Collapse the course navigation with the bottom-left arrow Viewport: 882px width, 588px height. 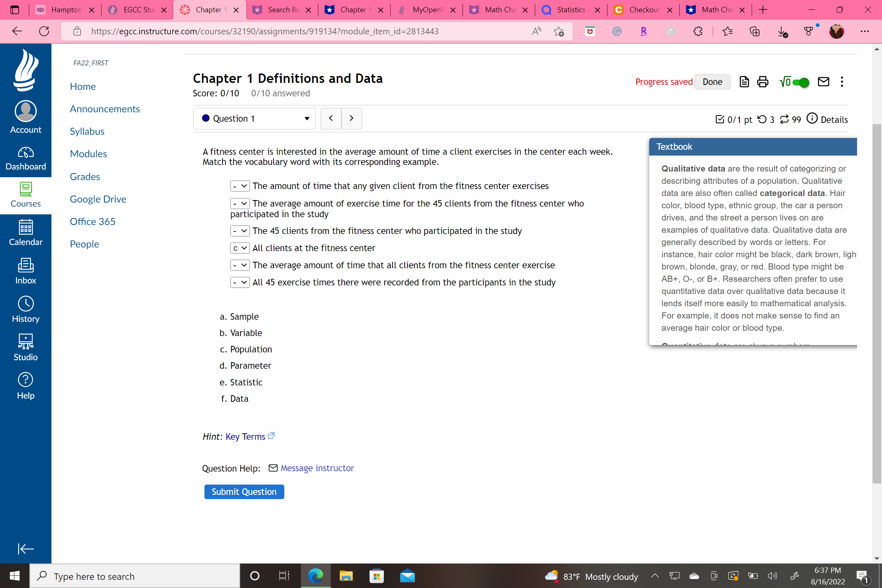(x=26, y=549)
